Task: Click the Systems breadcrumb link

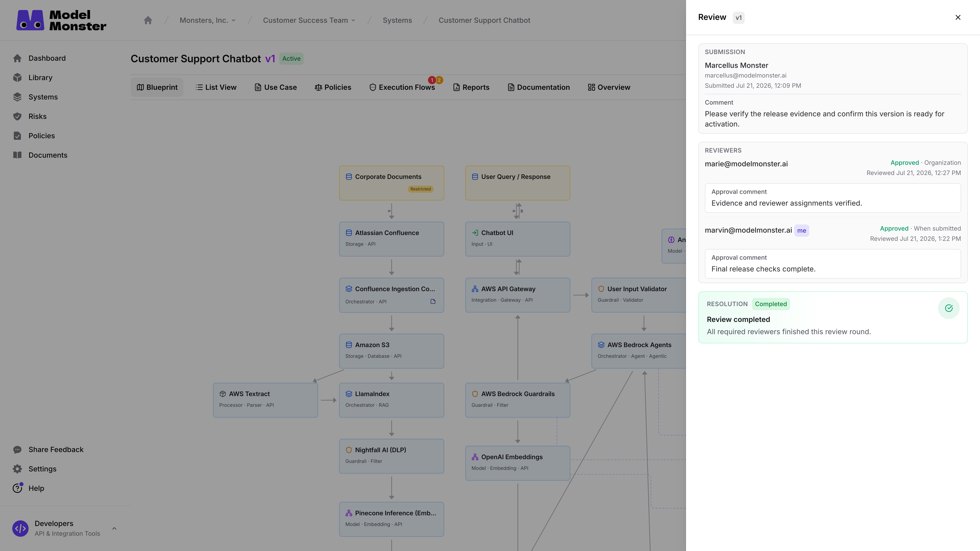Action: pos(397,21)
